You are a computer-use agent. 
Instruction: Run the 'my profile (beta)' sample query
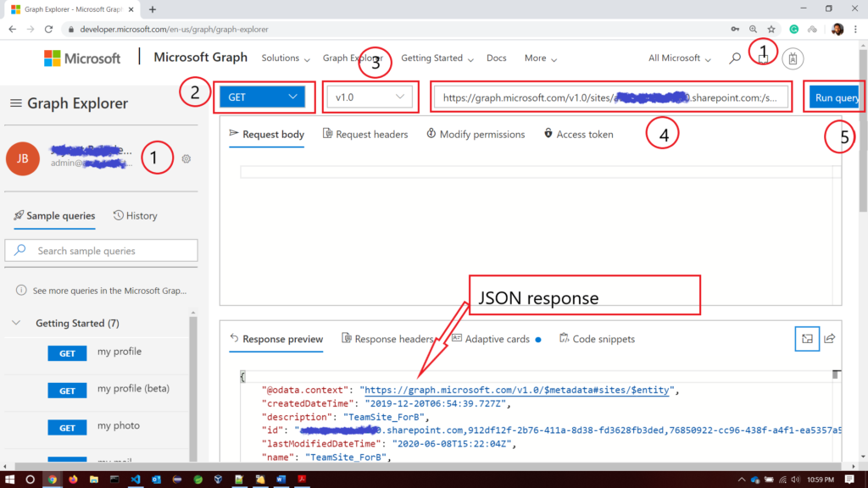[67, 391]
